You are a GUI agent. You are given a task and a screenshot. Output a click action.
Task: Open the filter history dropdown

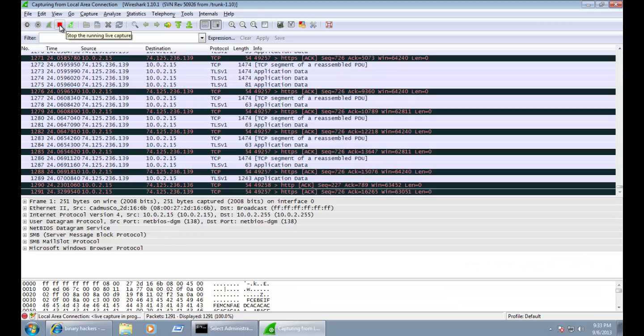tap(201, 38)
